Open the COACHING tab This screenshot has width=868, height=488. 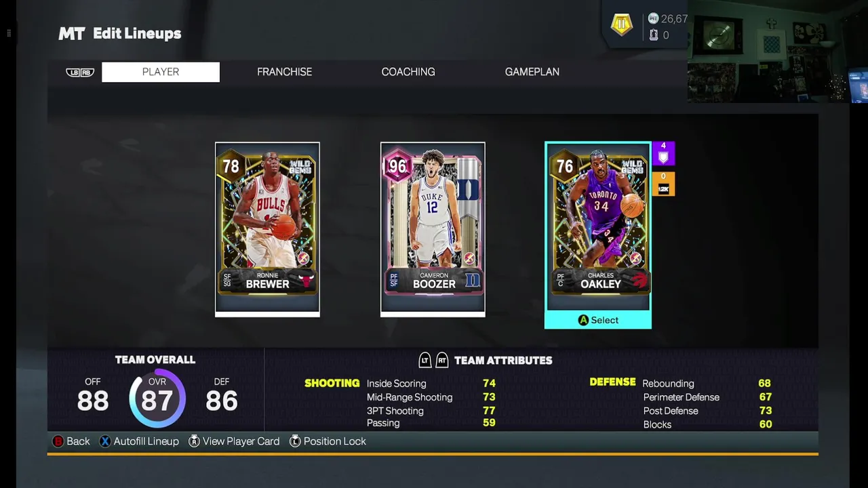coord(408,72)
